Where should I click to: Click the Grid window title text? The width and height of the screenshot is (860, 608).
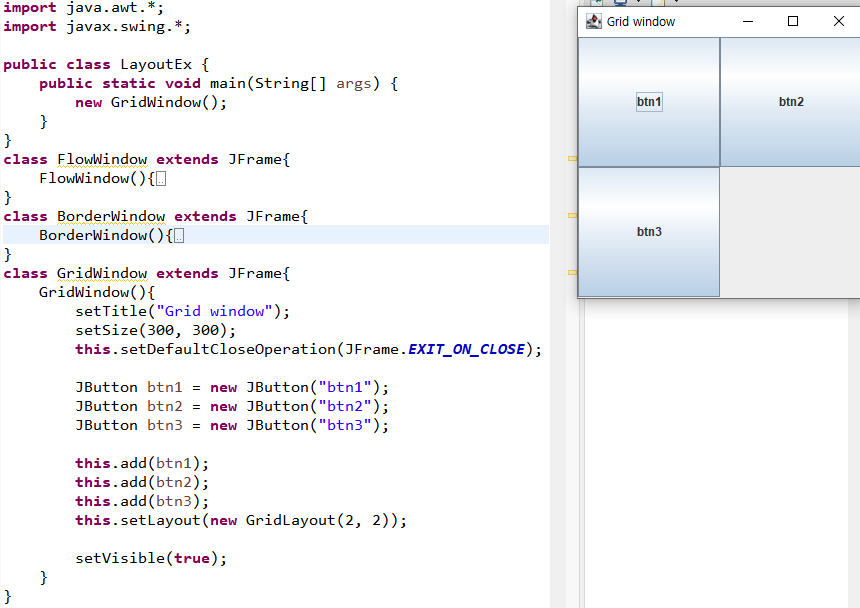point(641,21)
